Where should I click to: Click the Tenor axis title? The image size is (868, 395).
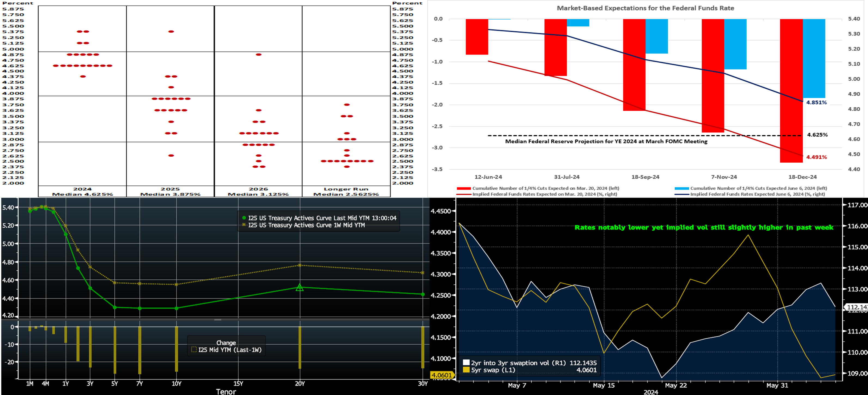point(226,392)
